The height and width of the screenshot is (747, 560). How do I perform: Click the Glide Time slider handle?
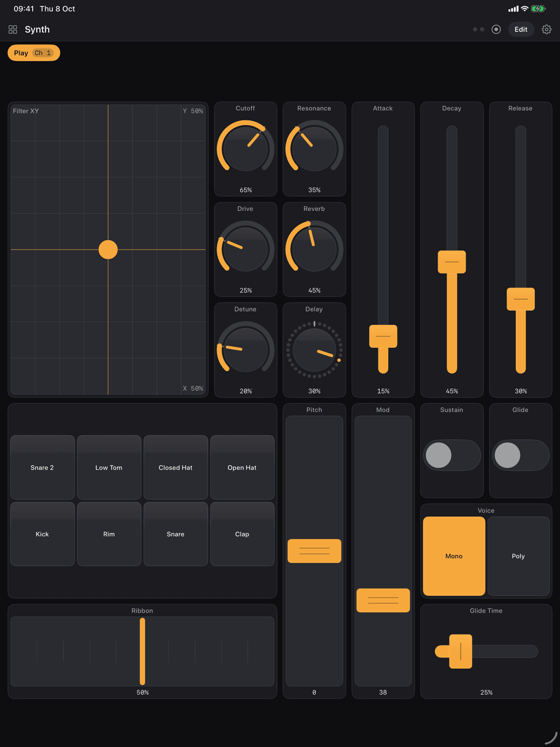[461, 651]
